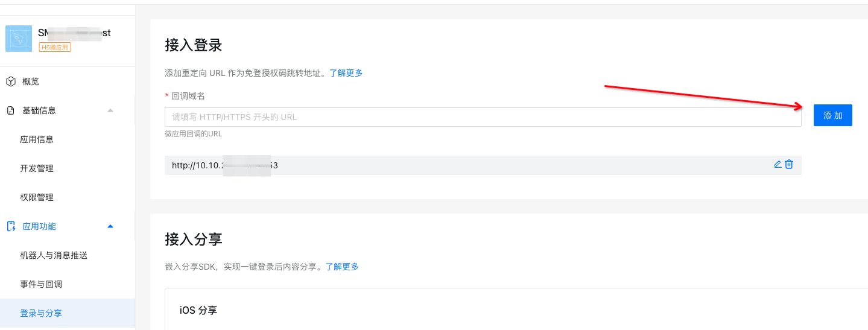Click the 基础信息 document icon
This screenshot has height=330, width=868.
pos(11,110)
